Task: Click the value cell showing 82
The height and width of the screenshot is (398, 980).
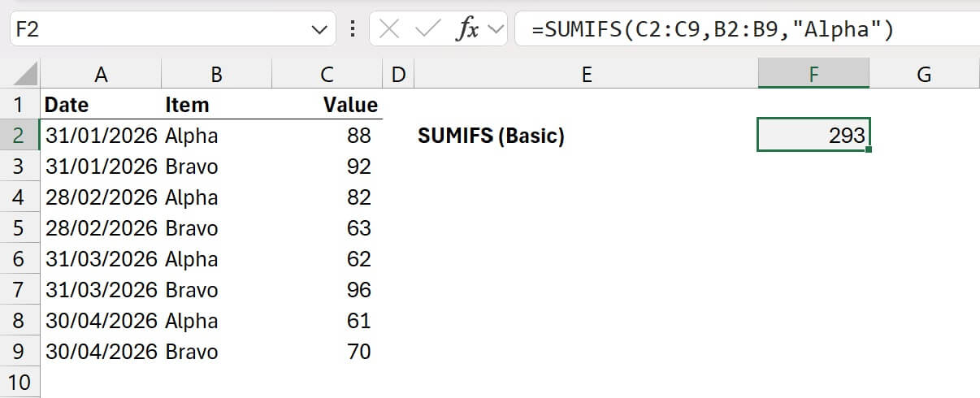Action: tap(327, 197)
